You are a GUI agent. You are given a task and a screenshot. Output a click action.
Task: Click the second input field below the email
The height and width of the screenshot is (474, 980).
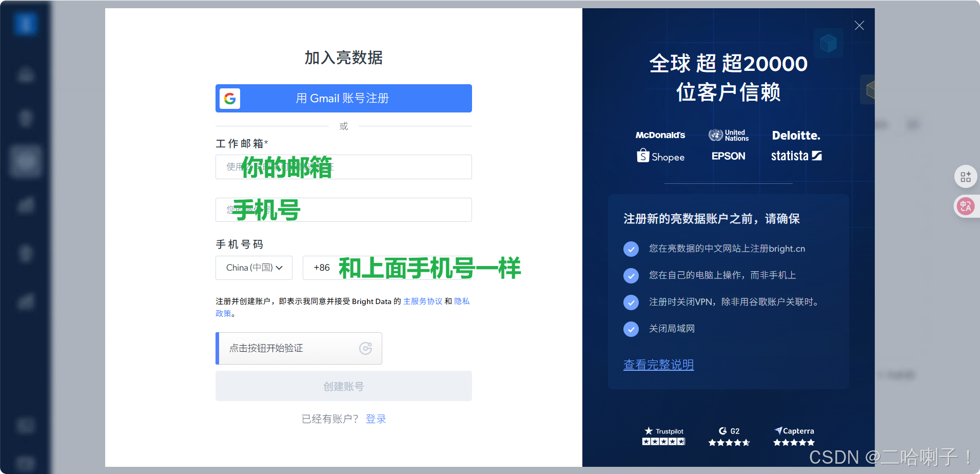pyautogui.click(x=343, y=210)
